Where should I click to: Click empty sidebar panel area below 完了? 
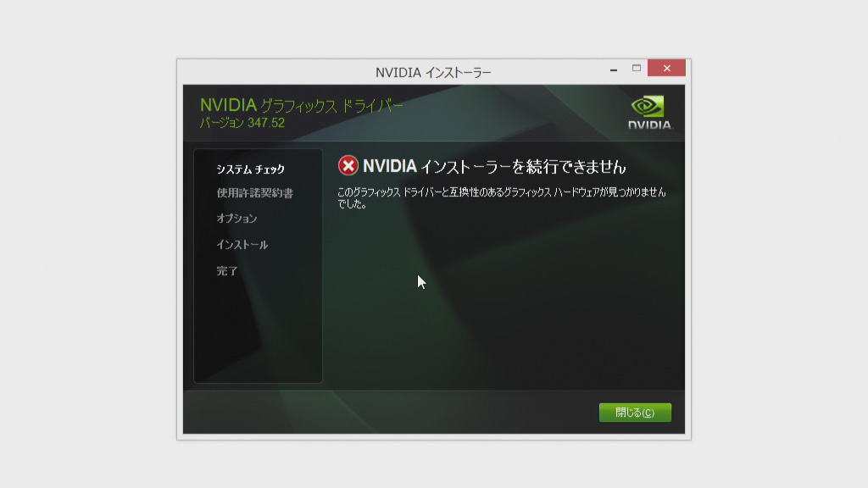pos(258,332)
